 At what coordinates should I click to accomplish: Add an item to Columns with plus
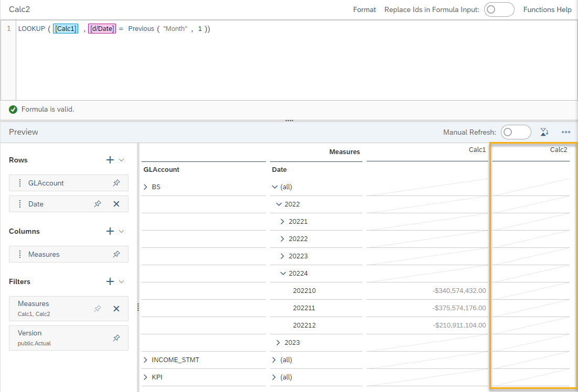(110, 231)
